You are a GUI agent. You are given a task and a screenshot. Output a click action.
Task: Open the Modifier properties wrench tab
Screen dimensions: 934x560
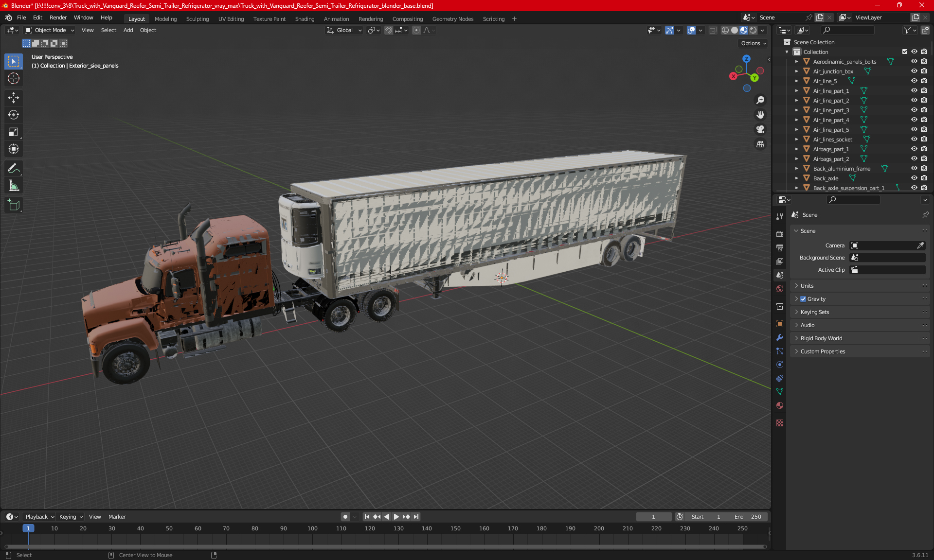[780, 337]
